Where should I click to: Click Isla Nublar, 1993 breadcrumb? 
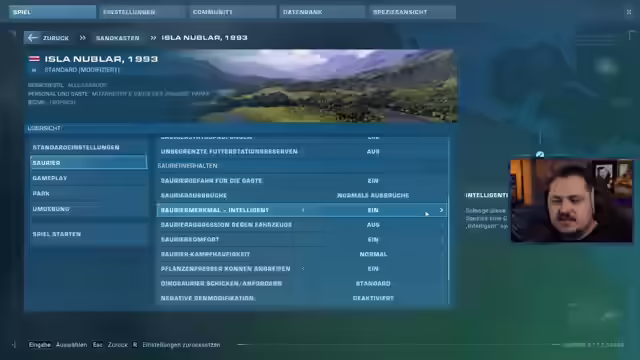coord(204,38)
